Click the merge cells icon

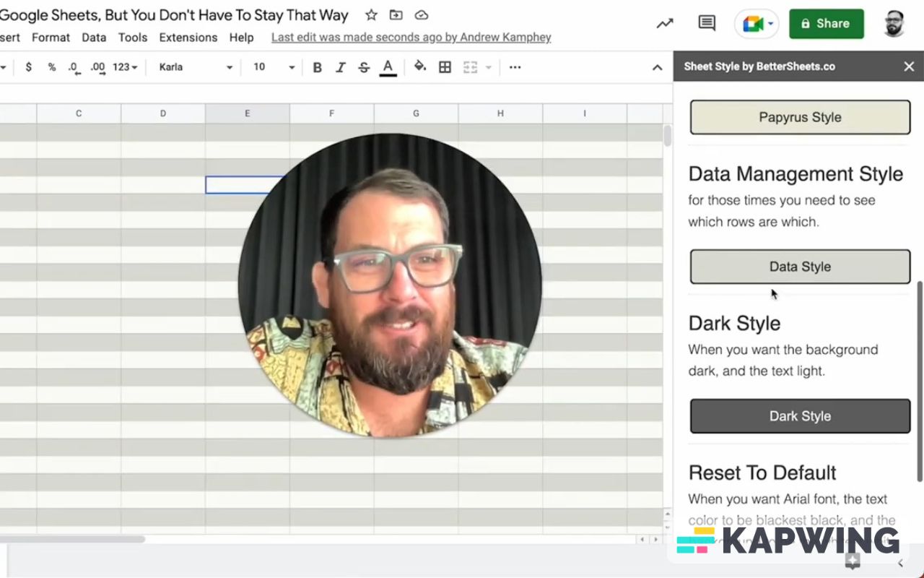(471, 67)
